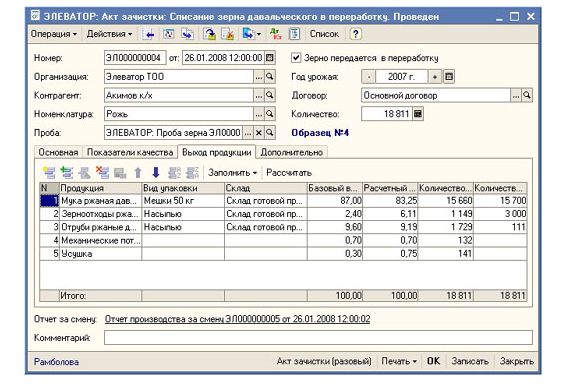Open selection ellipsis for Организация field
The height and width of the screenshot is (389, 570).
point(258,77)
